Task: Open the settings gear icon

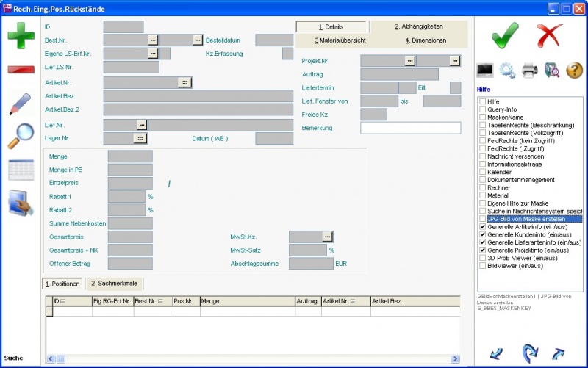Action: click(507, 71)
